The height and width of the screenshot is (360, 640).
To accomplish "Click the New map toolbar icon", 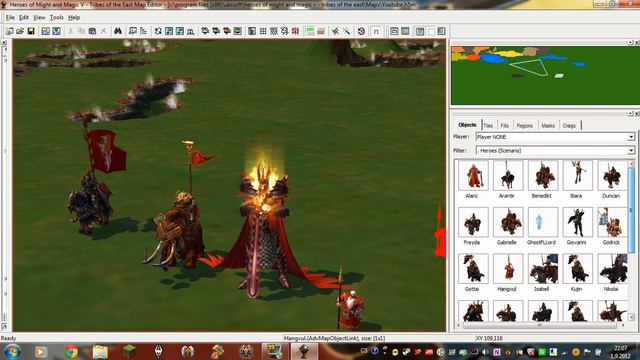I will 9,31.
